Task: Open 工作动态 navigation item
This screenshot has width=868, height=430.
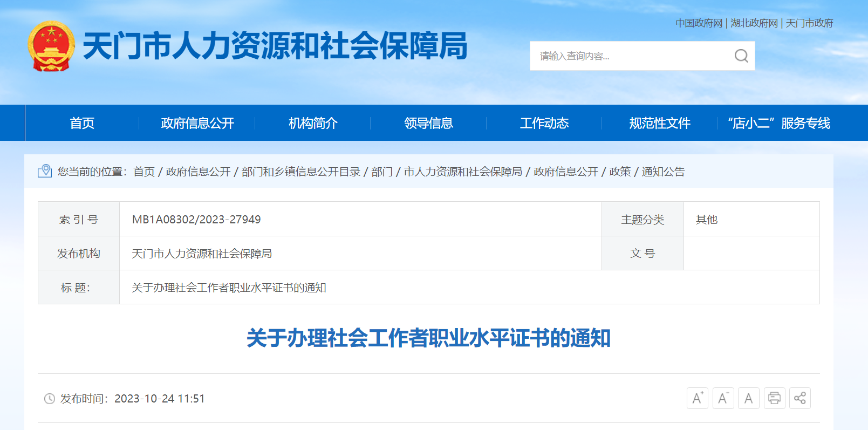Action: [544, 123]
